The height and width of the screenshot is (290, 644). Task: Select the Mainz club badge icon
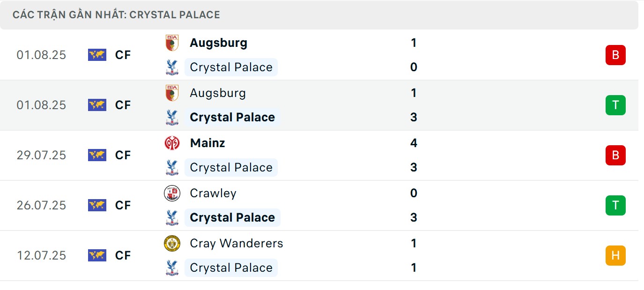point(172,143)
